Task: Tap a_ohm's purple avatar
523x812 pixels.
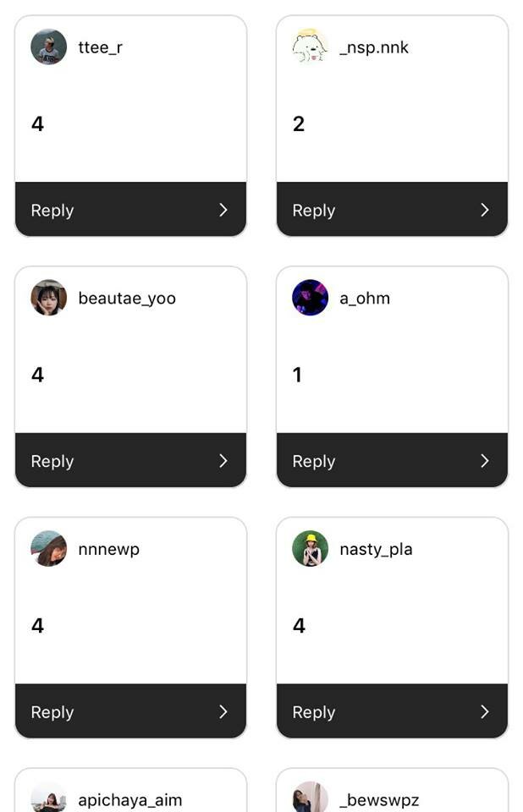Action: pos(310,298)
